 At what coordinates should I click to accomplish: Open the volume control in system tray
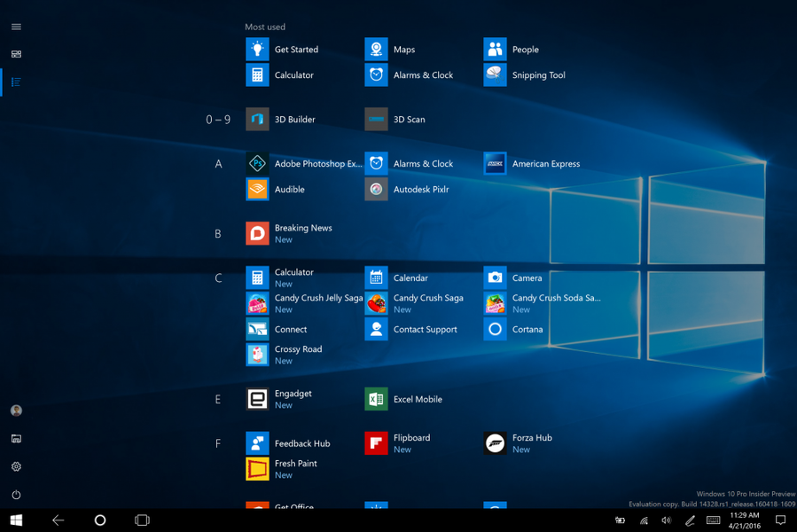coord(666,520)
